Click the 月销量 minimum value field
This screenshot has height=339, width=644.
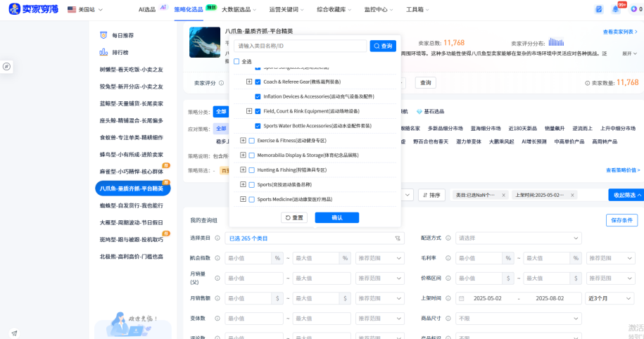click(x=254, y=279)
